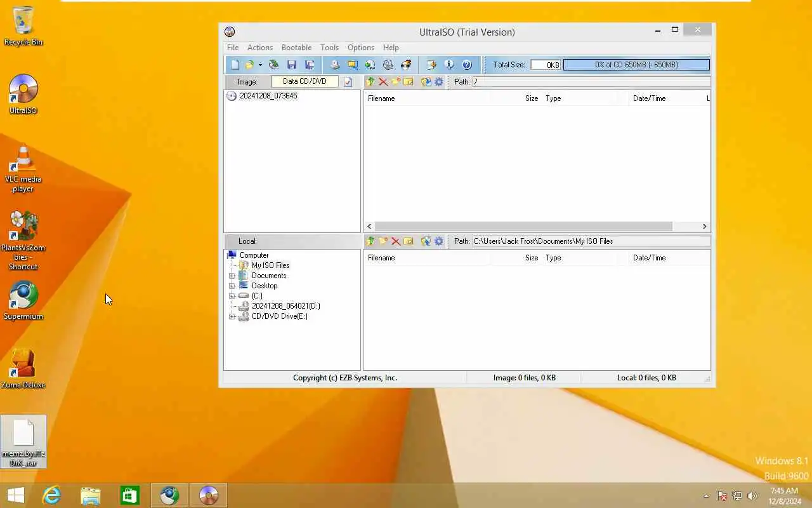Viewport: 812px width, 508px height.
Task: Click the image properties icon beside Data CD/DVD
Action: (x=348, y=82)
